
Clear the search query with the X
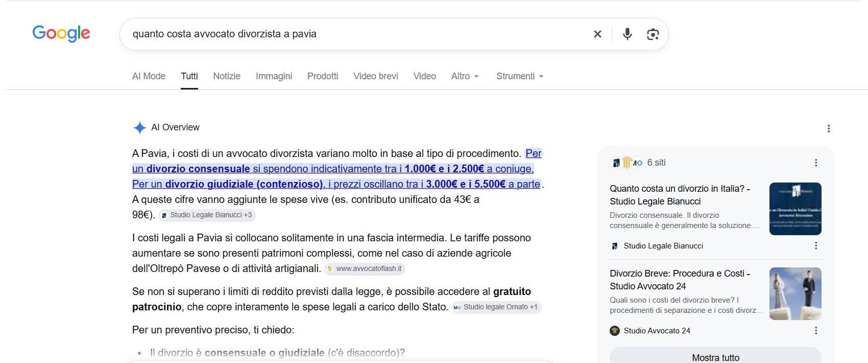point(597,34)
